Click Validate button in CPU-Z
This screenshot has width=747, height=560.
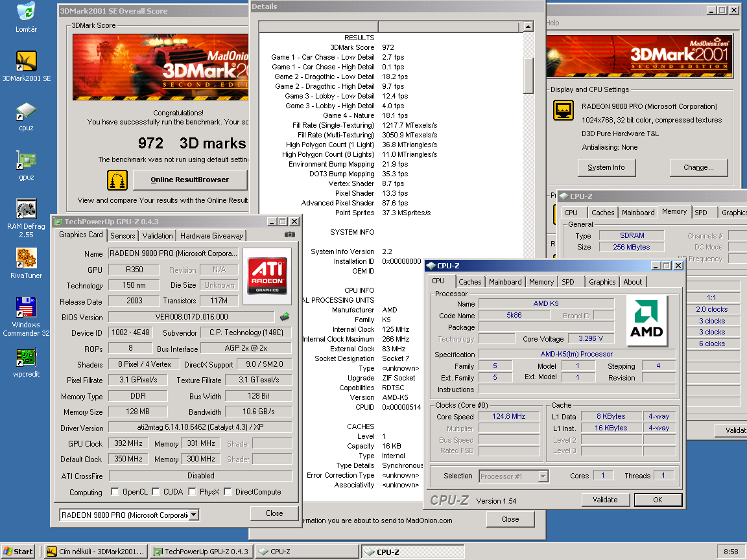click(605, 500)
